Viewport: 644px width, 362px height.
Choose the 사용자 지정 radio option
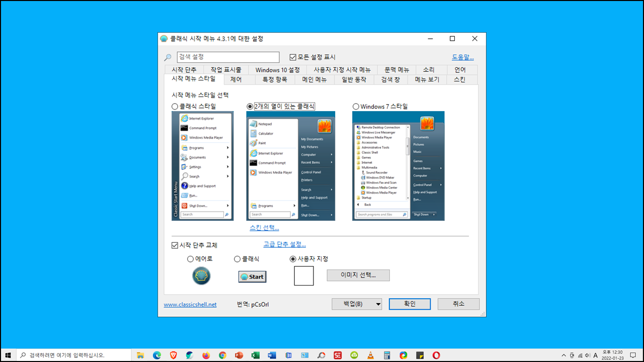click(x=293, y=259)
